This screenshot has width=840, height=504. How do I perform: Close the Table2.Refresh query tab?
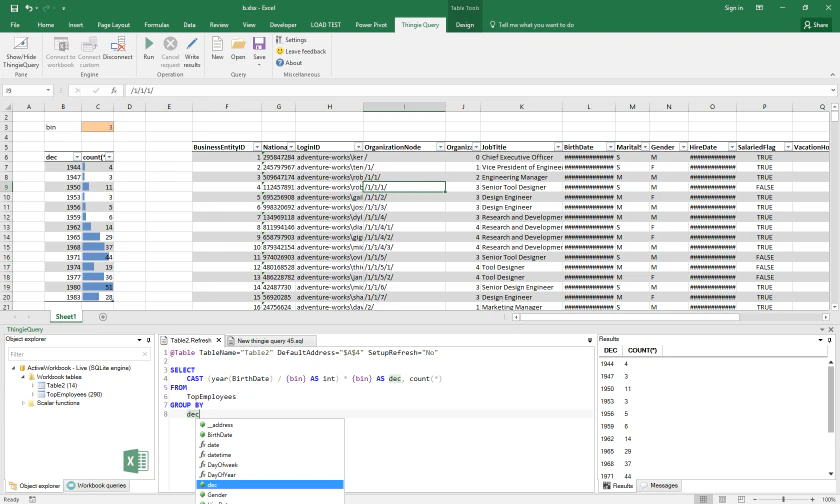pos(219,340)
